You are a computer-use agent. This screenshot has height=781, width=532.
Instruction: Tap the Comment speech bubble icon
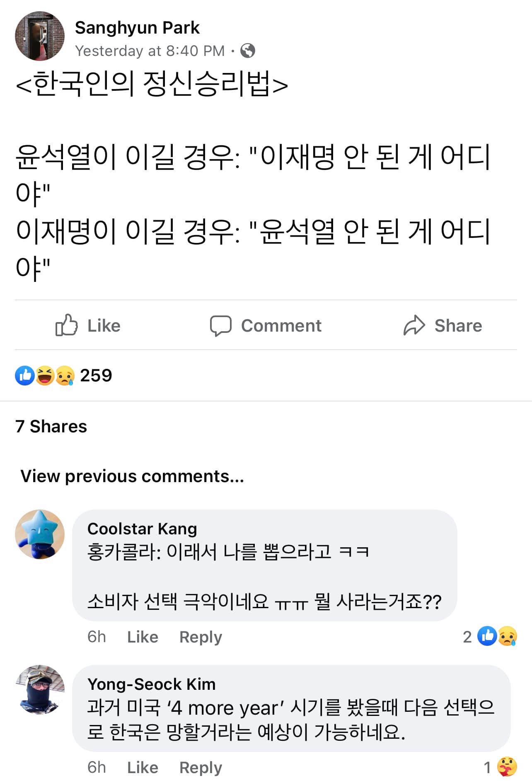(x=220, y=325)
